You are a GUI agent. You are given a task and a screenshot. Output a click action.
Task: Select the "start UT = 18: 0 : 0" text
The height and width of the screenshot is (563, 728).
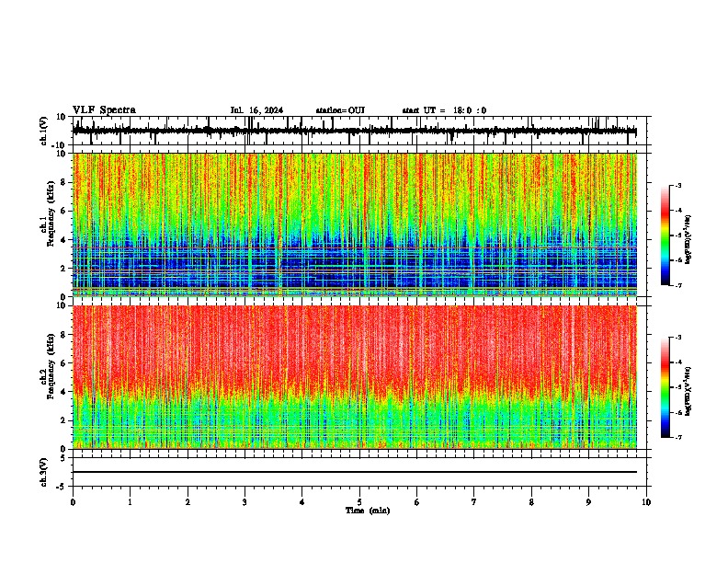[444, 110]
